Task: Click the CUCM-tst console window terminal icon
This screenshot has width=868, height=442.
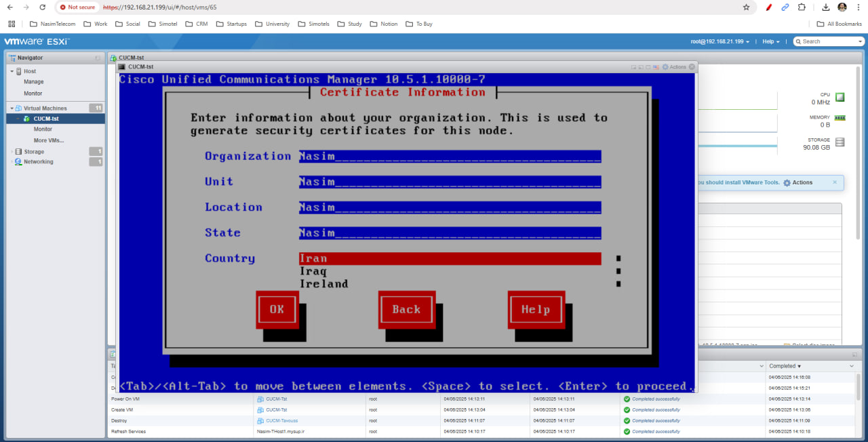Action: (x=121, y=67)
